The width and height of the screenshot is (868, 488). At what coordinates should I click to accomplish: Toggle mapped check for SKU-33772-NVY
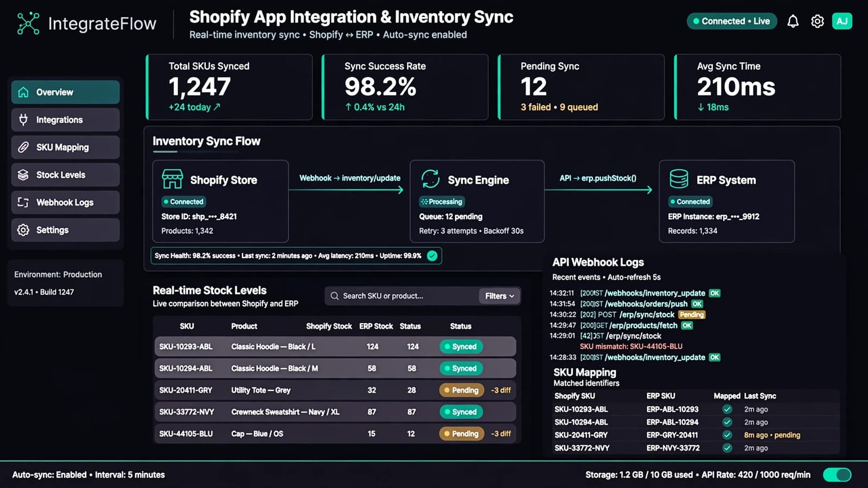coord(727,448)
